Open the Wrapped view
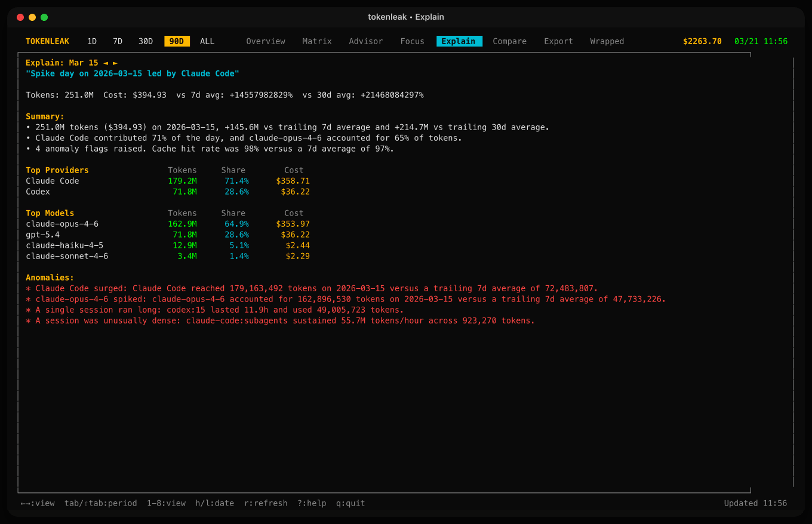This screenshot has width=812, height=524. pos(607,41)
